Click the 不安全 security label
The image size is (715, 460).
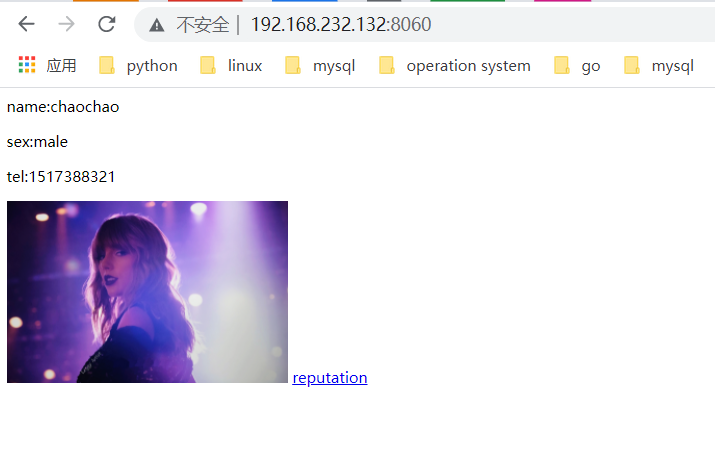[203, 25]
